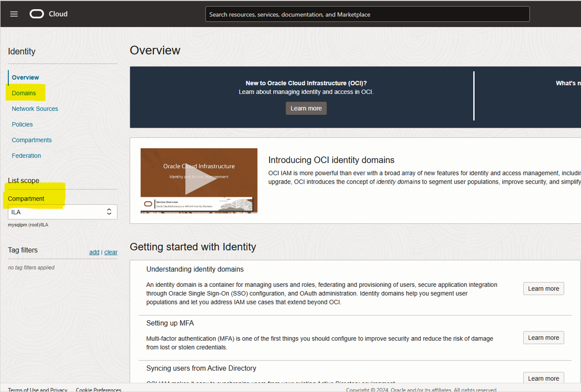Viewport: 581px width, 392px height.
Task: Click the clear tag filters link
Action: (x=111, y=252)
